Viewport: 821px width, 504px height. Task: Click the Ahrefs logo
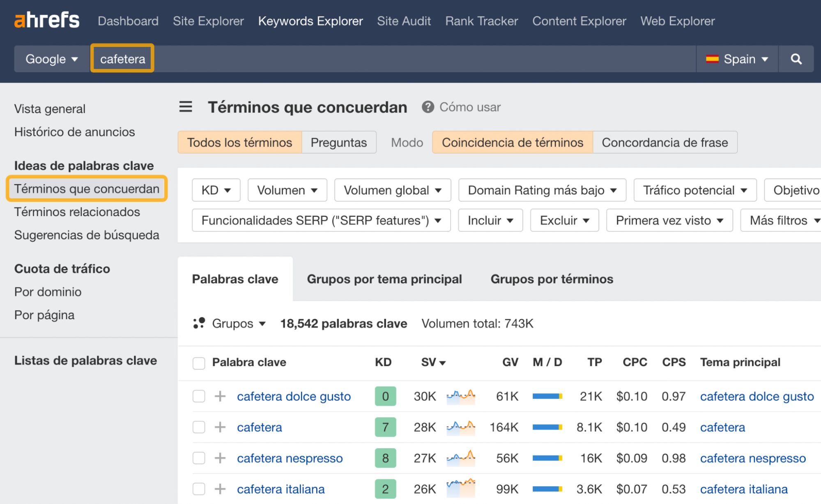coord(46,20)
